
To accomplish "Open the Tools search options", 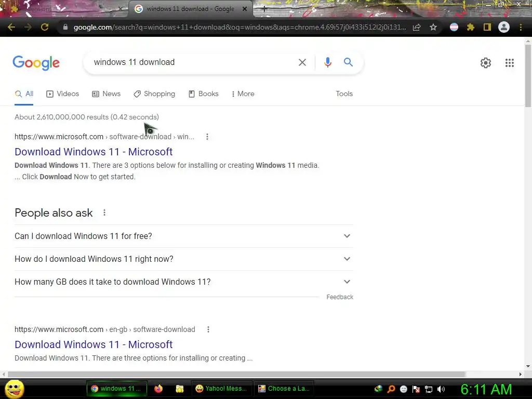I will click(x=344, y=94).
